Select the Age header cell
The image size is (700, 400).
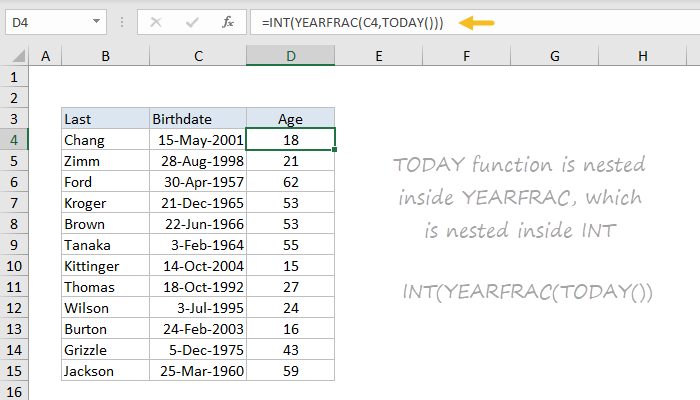coord(290,119)
